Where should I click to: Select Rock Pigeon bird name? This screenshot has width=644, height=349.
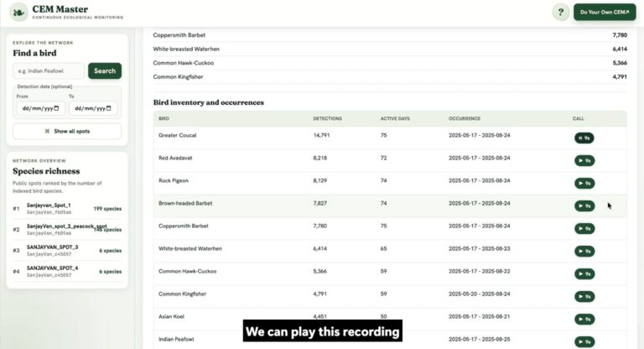pos(174,180)
